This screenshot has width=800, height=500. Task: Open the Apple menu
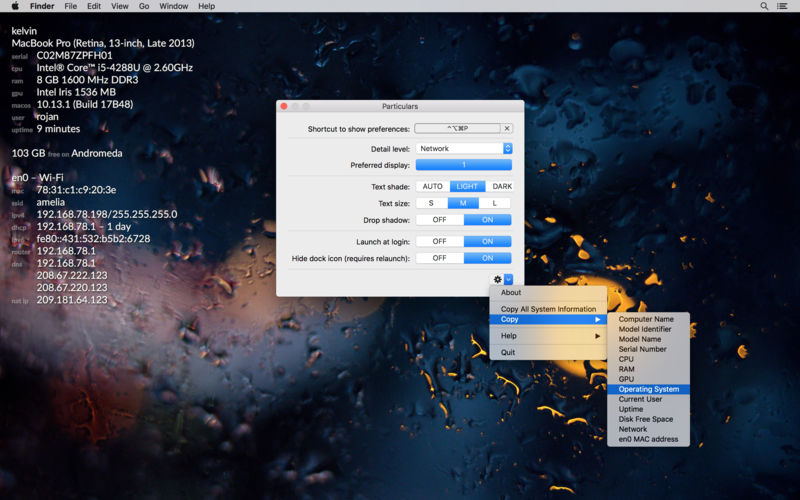(14, 6)
